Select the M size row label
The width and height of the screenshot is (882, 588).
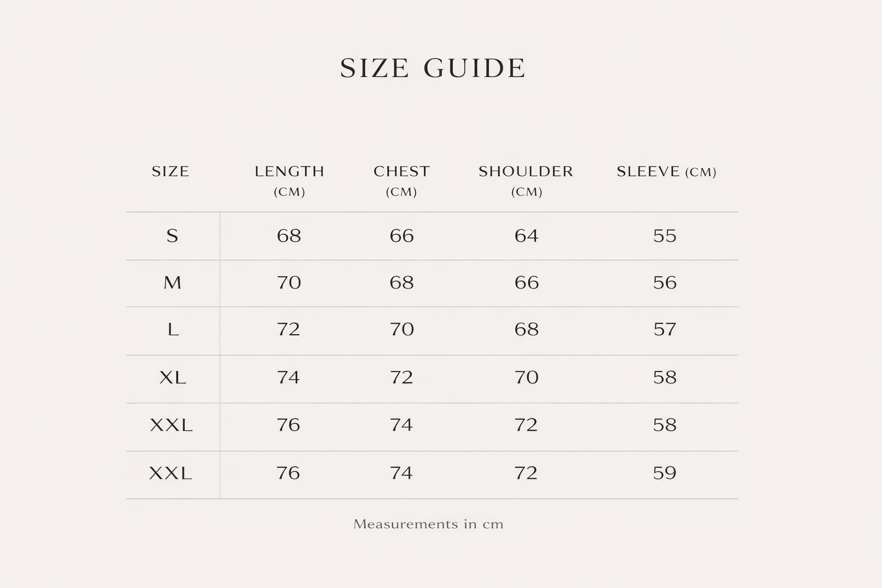tap(172, 283)
